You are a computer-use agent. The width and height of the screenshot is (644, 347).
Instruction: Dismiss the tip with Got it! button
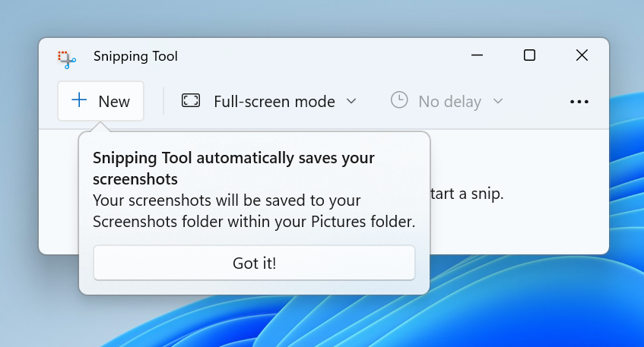point(254,263)
